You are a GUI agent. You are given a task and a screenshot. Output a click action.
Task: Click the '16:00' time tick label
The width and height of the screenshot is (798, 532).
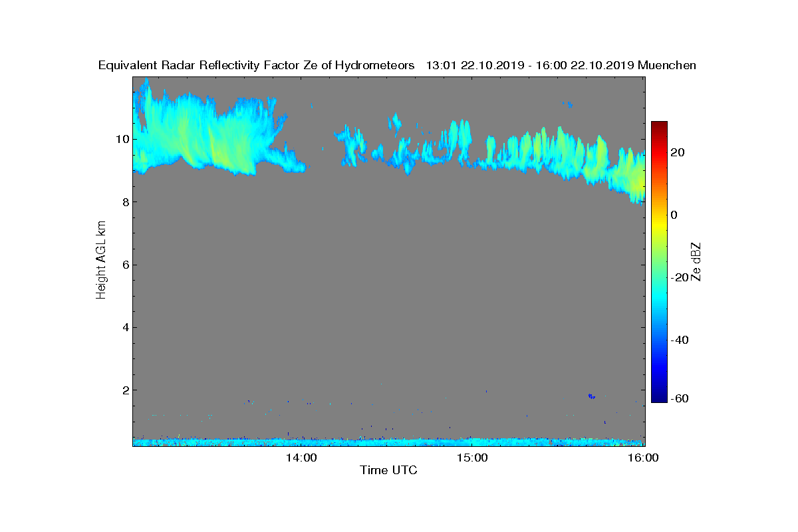click(x=643, y=458)
